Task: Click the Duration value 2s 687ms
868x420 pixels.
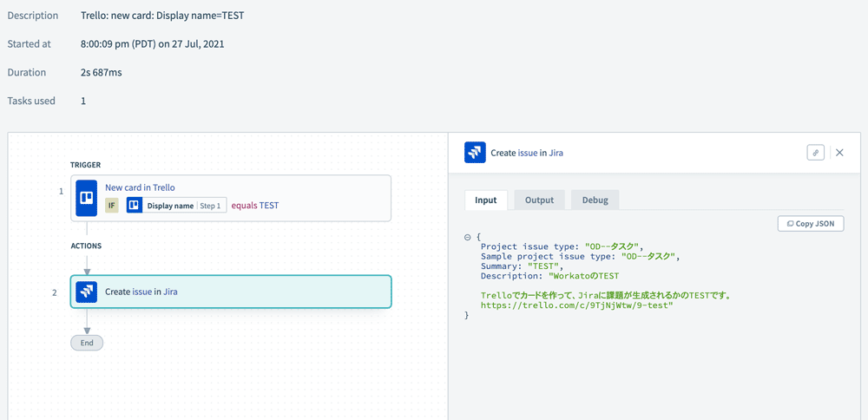Action: [x=102, y=73]
